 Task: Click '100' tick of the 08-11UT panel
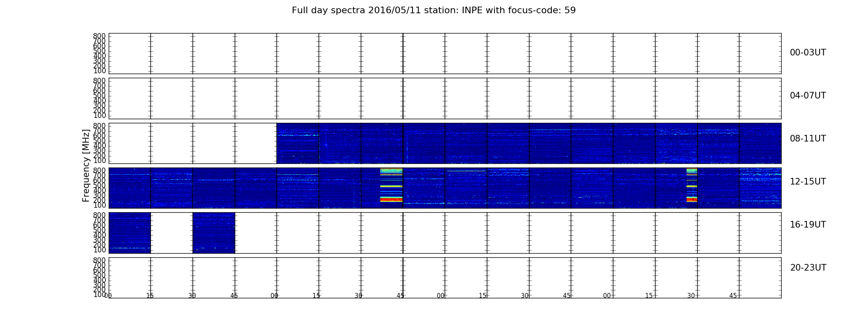[99, 161]
